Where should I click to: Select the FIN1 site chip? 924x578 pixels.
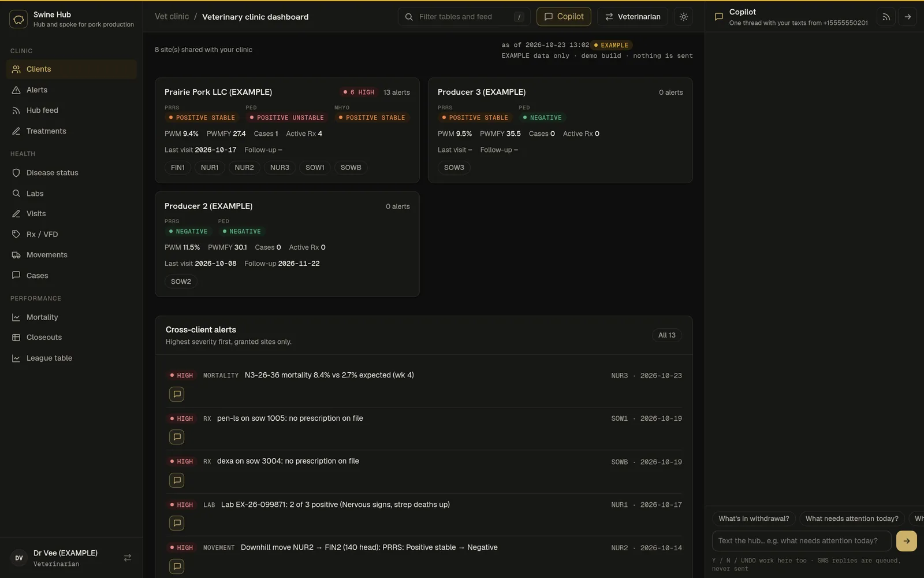coord(178,168)
